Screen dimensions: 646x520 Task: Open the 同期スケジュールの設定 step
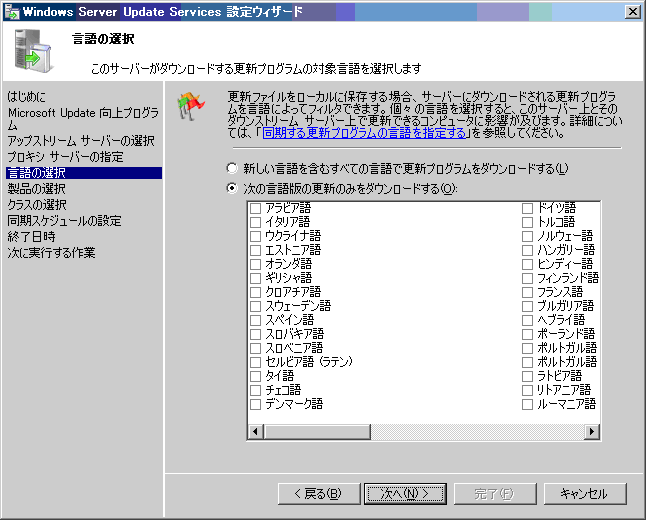click(x=64, y=221)
